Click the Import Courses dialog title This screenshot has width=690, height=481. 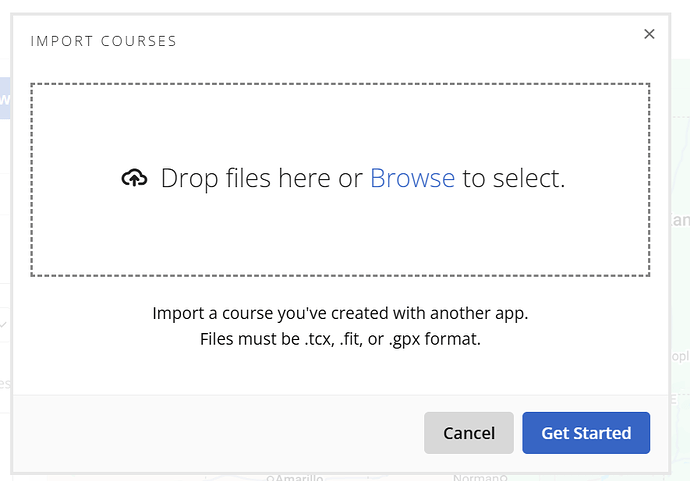point(103,41)
